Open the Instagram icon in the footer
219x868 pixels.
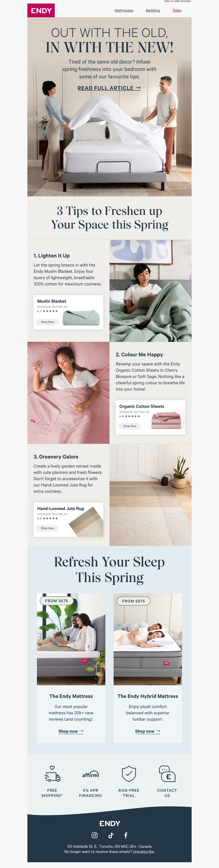pos(95,835)
